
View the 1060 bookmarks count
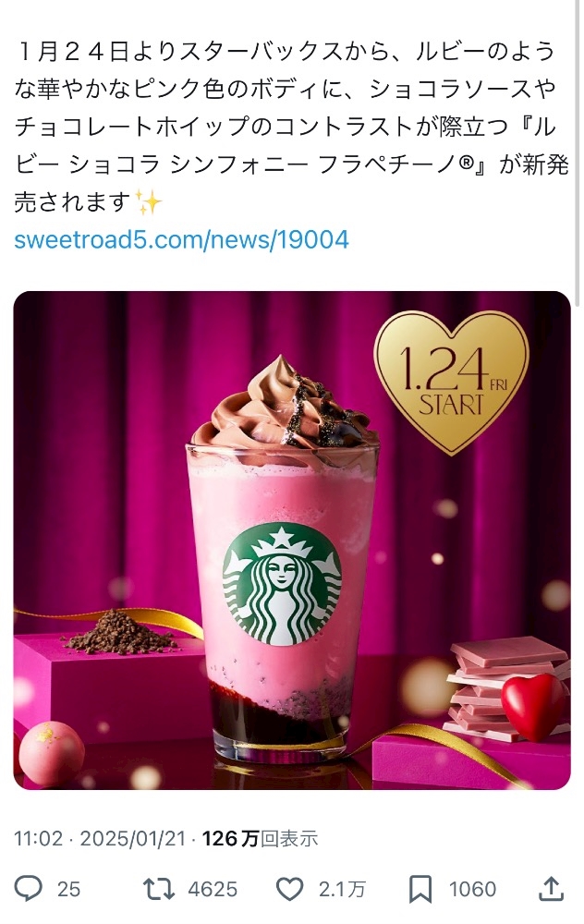point(472,889)
